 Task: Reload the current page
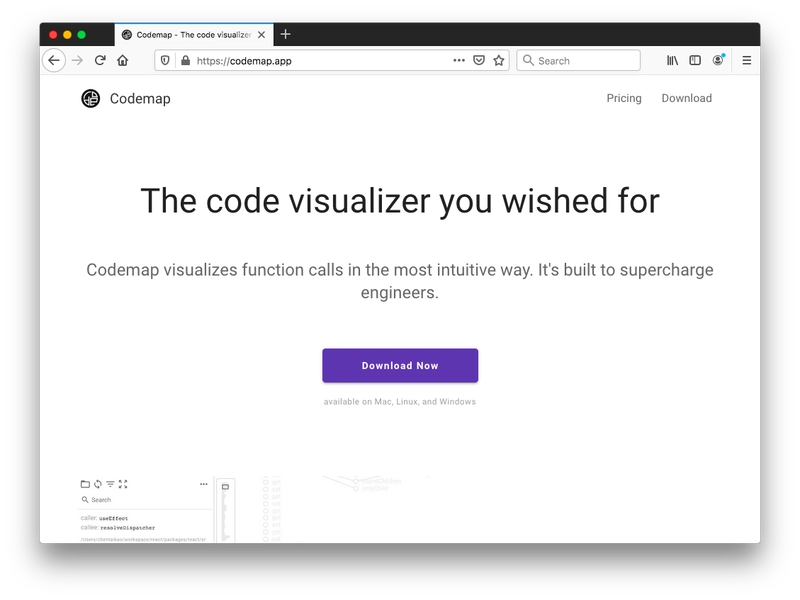(x=100, y=61)
